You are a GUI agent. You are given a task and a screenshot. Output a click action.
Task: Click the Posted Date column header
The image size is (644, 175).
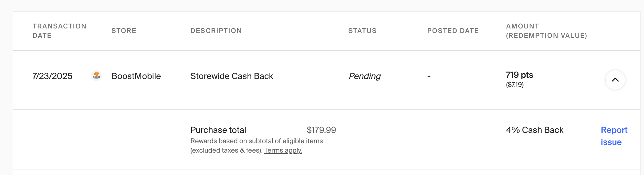(x=453, y=31)
